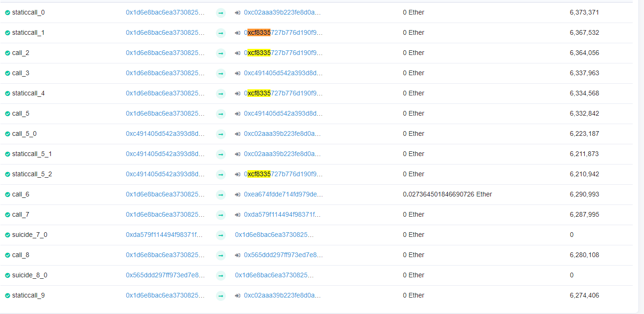
Task: Open the destination 0xc02aaa39b223 in staticcall_5_1 row
Action: click(282, 154)
